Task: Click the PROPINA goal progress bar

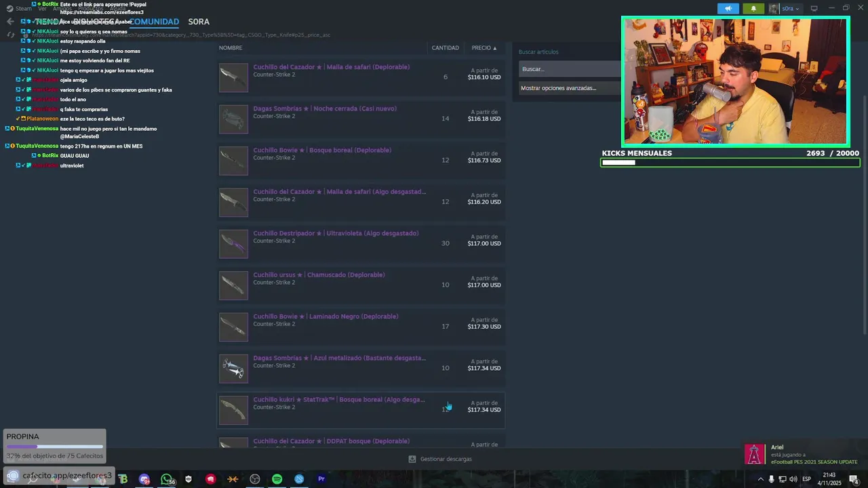Action: (x=55, y=447)
